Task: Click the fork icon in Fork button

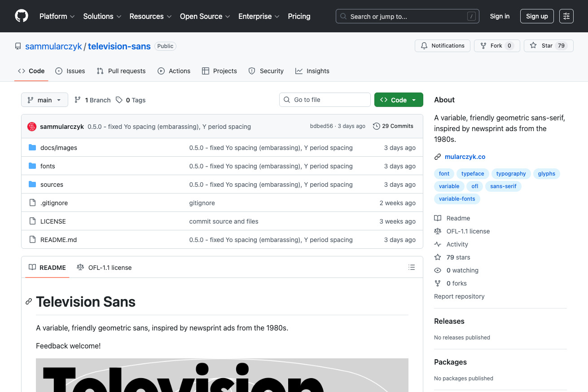Action: (483, 46)
